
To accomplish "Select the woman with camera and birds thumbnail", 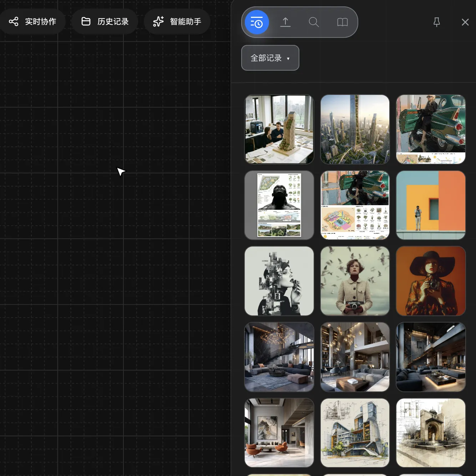I will point(355,281).
